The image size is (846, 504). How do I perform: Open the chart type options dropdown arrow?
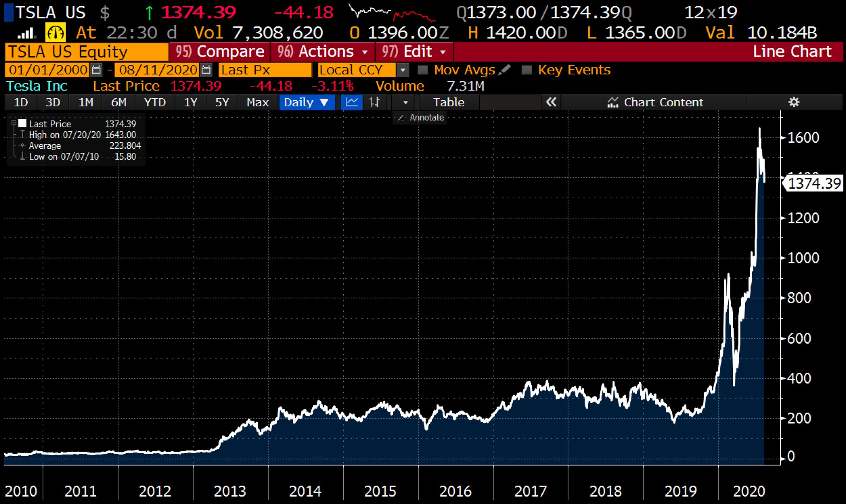pyautogui.click(x=405, y=102)
